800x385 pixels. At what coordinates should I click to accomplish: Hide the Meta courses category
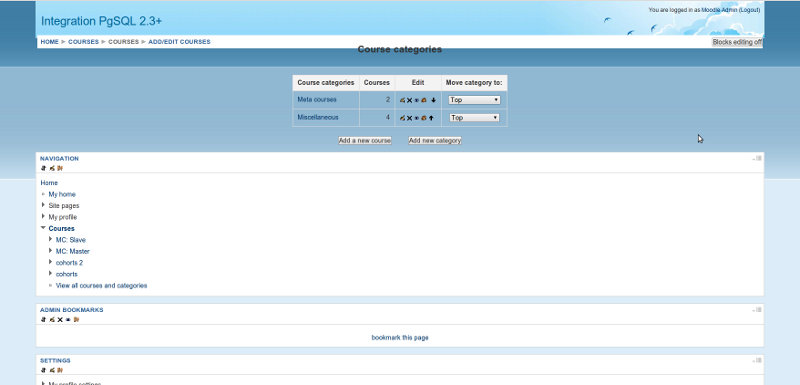[x=416, y=100]
